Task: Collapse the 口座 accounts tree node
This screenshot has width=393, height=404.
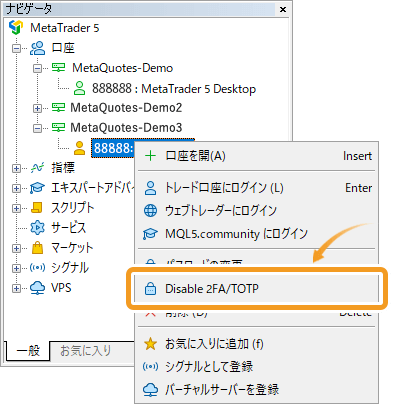Action: click(x=16, y=48)
